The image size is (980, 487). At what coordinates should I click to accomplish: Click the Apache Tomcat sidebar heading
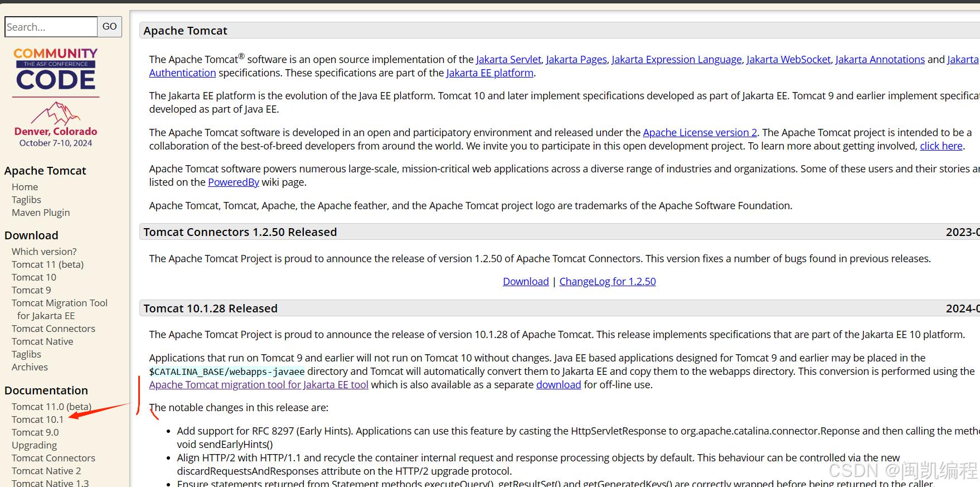[45, 171]
